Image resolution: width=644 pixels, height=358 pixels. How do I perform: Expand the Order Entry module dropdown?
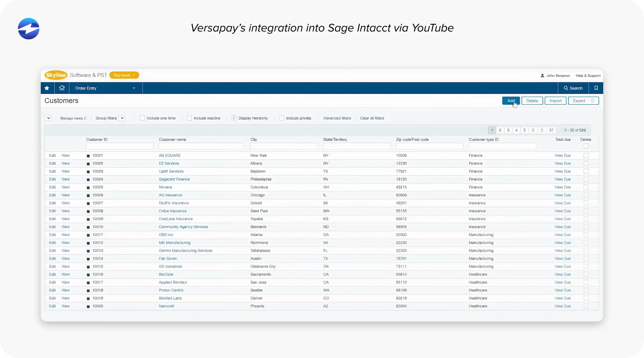[x=105, y=88]
